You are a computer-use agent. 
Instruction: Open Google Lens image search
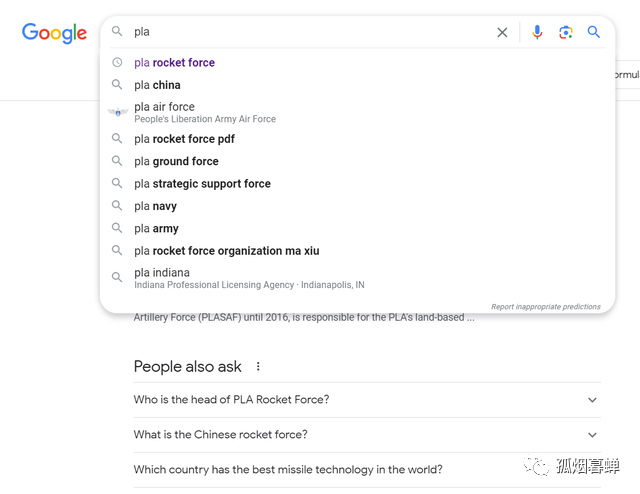565,32
